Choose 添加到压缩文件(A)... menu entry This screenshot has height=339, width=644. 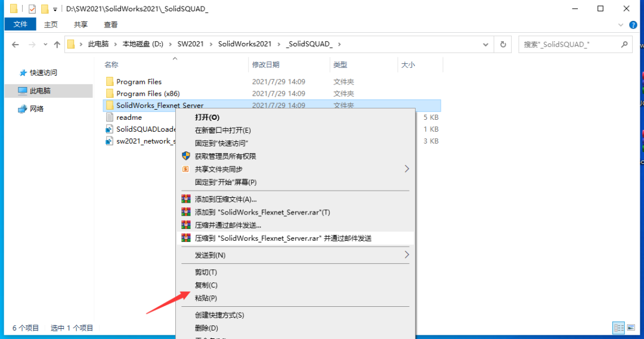pos(295,199)
